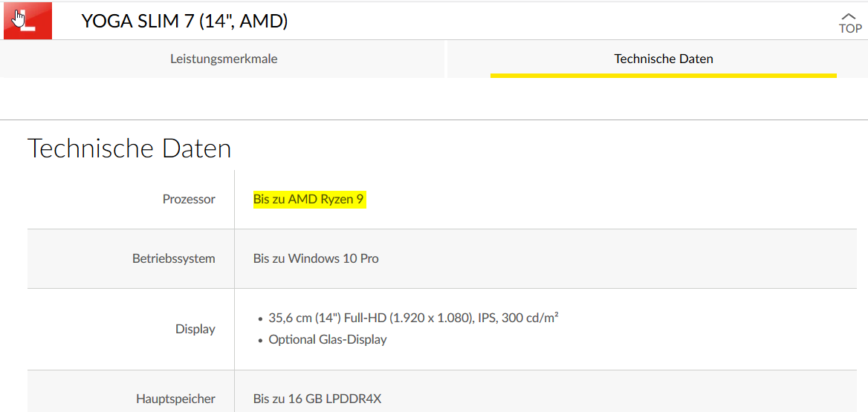Viewport: 868px width, 412px height.
Task: Select the Display row label
Action: [x=195, y=329]
